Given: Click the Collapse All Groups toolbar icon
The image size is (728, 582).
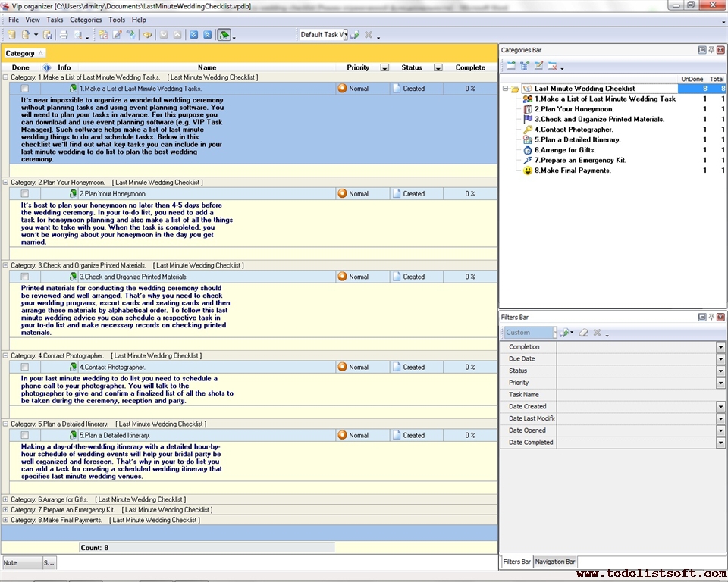Looking at the screenshot, I should point(207,35).
